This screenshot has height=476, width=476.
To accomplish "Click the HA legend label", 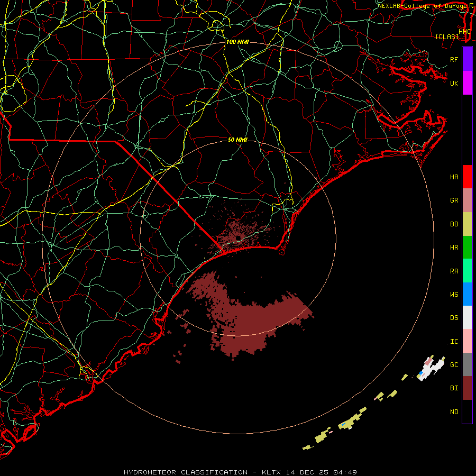I will coord(454,177).
